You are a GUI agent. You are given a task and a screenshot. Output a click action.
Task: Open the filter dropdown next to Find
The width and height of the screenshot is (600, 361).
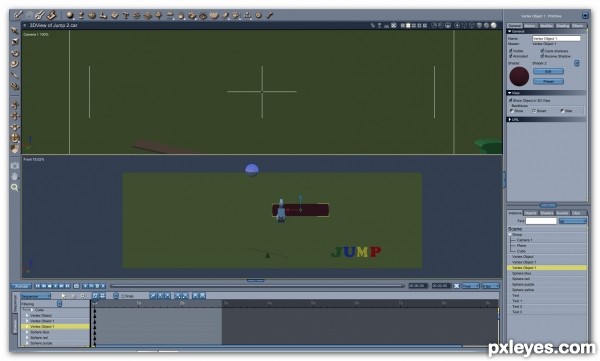(572, 221)
